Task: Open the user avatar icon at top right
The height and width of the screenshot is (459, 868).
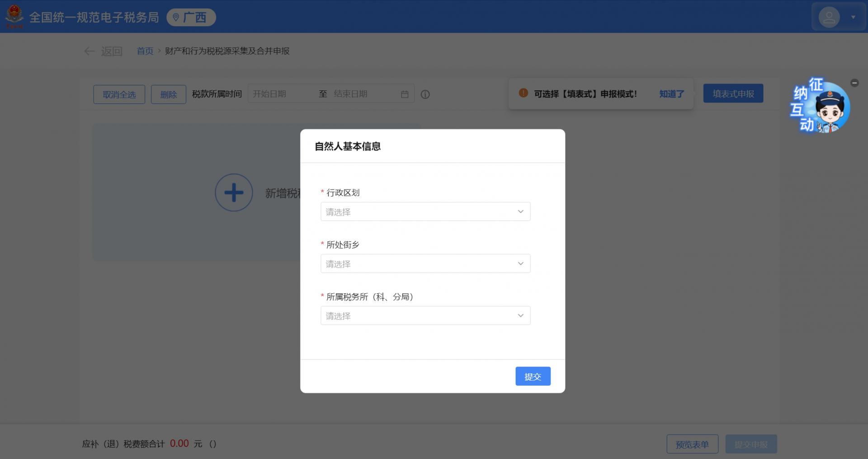Action: tap(829, 16)
